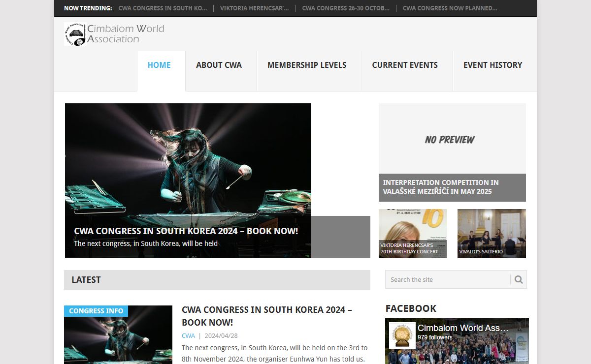Click the featured slider headline 'CWA Congress in South Korea 2024'
The width and height of the screenshot is (591, 364).
[x=186, y=231]
